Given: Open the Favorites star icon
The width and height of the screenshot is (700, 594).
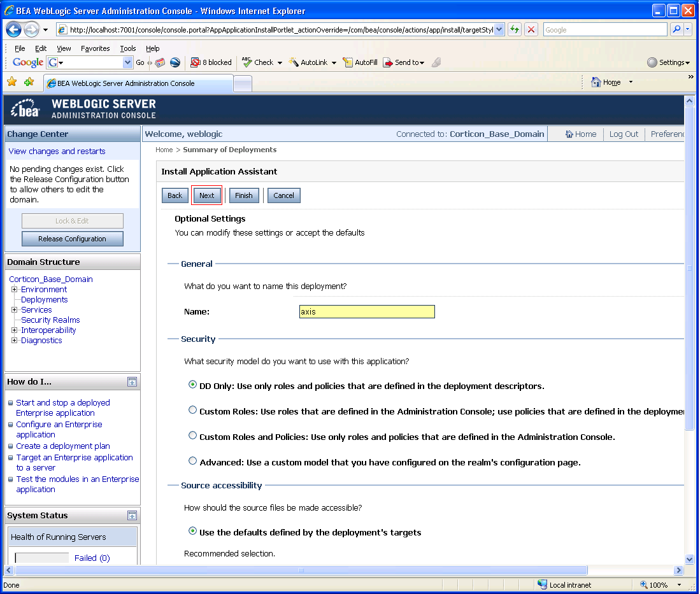Looking at the screenshot, I should pos(12,82).
